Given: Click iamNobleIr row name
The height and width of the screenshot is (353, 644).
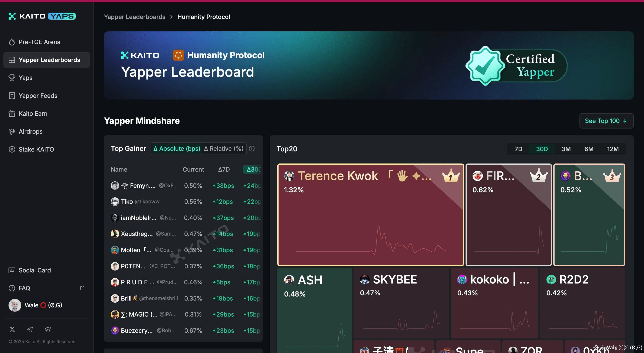Looking at the screenshot, I should (x=138, y=218).
